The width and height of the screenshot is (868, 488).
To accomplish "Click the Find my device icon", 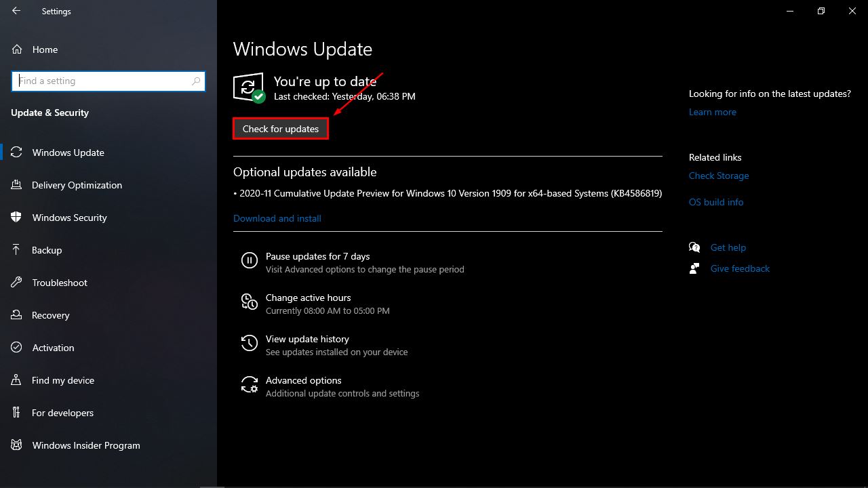I will (x=17, y=380).
